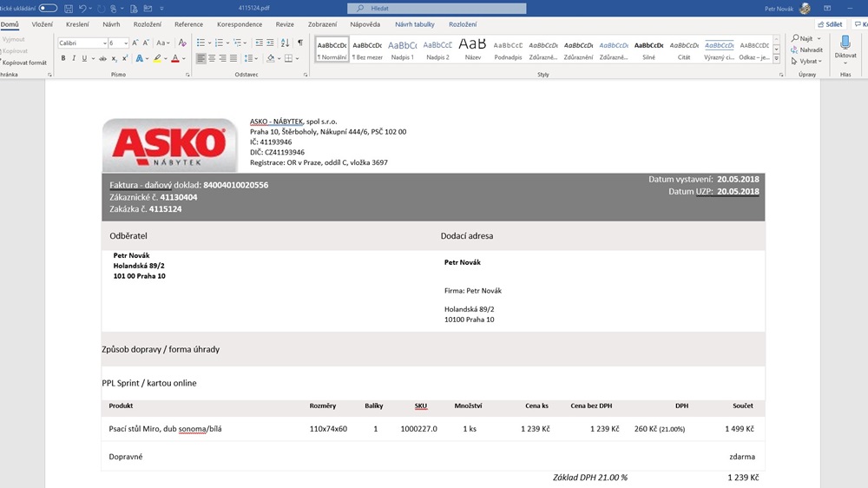Toggle the automatic saving switch
This screenshot has width=868, height=488.
tap(48, 9)
